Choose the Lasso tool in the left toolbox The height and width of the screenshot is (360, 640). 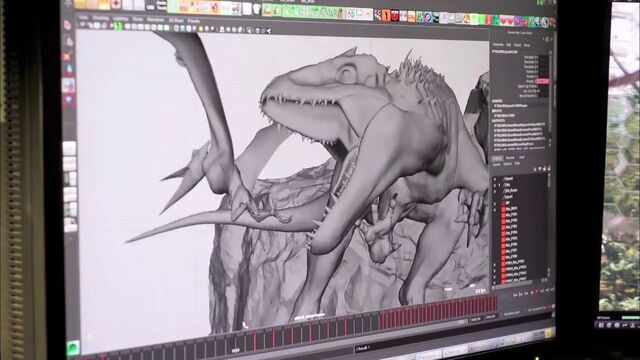[x=69, y=41]
